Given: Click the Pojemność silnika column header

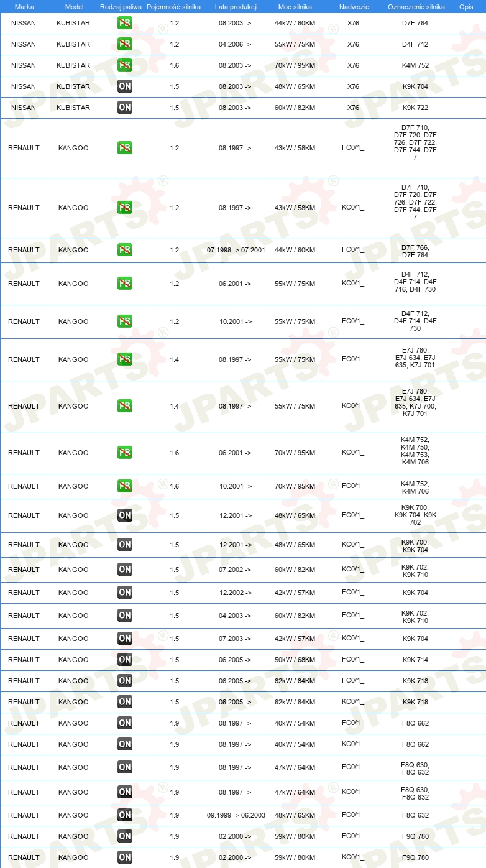Looking at the screenshot, I should tap(173, 7).
